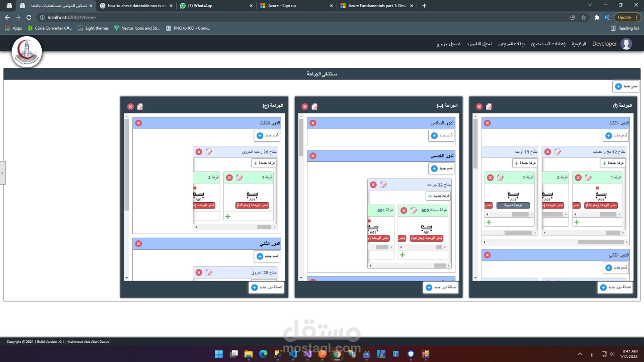This screenshot has width=644, height=362.
Task: Click تسجيل خروج to log out
Action: click(x=448, y=44)
